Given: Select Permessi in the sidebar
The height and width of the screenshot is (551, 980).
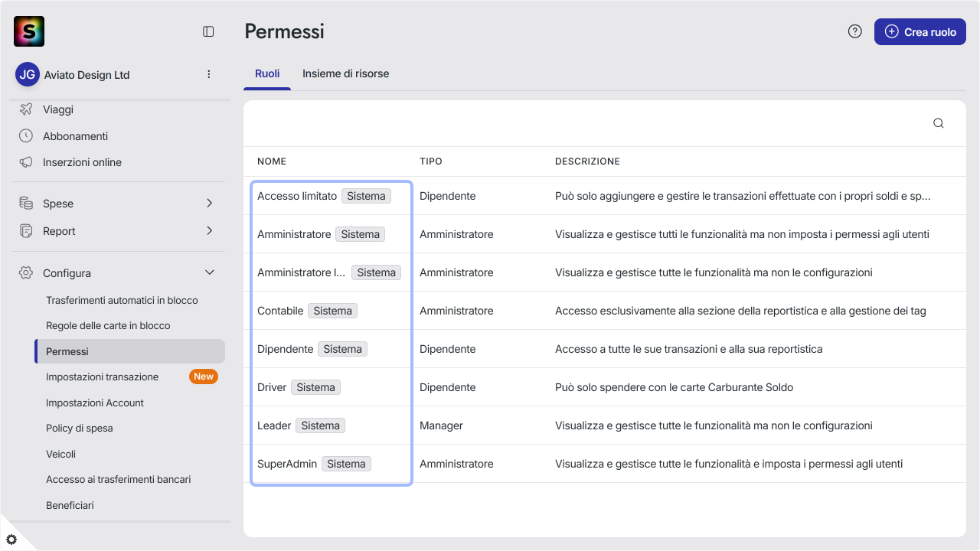Looking at the screenshot, I should (129, 351).
